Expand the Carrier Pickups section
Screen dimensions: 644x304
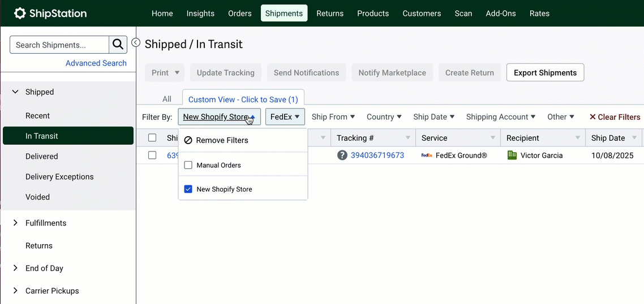pos(16,290)
